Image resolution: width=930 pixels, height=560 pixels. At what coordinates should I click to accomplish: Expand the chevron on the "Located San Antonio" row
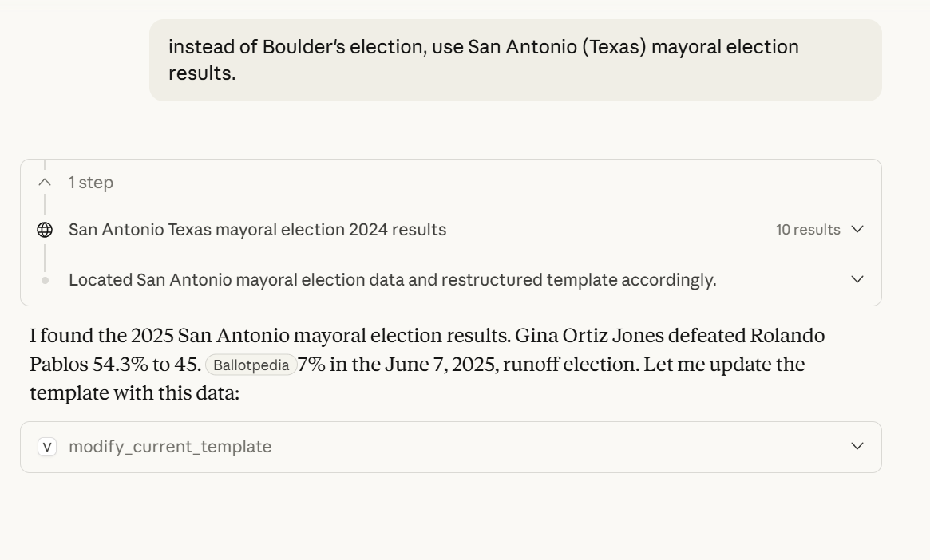858,279
